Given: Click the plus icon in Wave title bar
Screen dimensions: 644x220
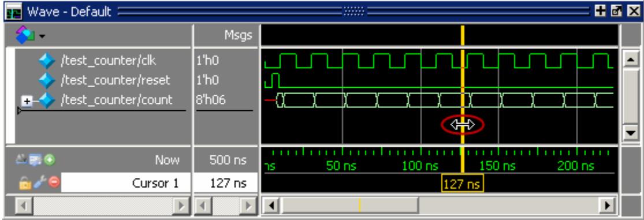Looking at the screenshot, I should 601,11.
